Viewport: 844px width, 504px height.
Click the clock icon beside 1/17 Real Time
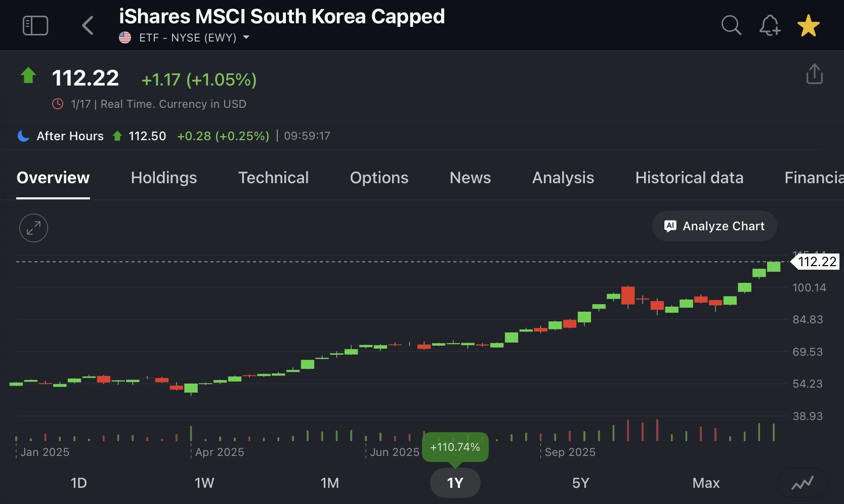pyautogui.click(x=58, y=104)
